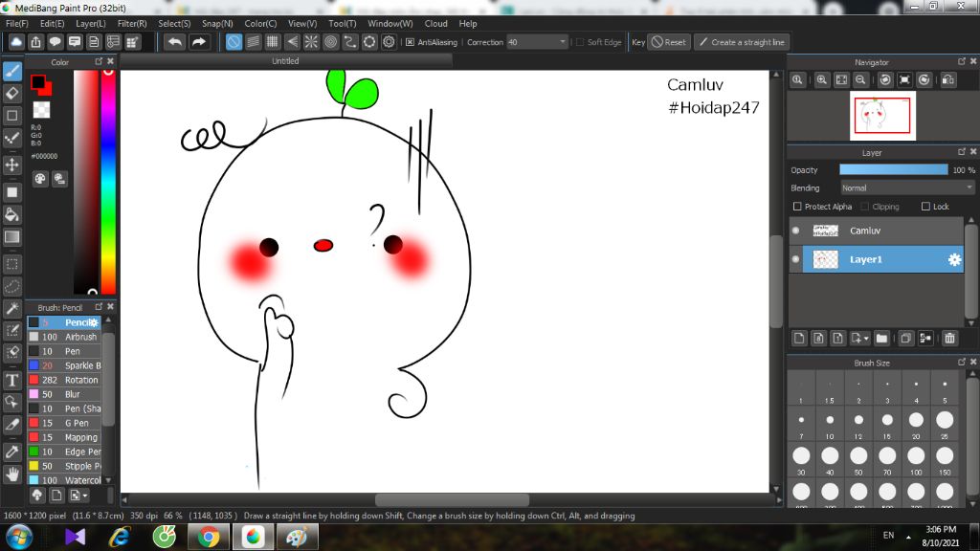The image size is (980, 551).
Task: Zoom out using Navigator magnifier minus
Action: click(x=860, y=80)
